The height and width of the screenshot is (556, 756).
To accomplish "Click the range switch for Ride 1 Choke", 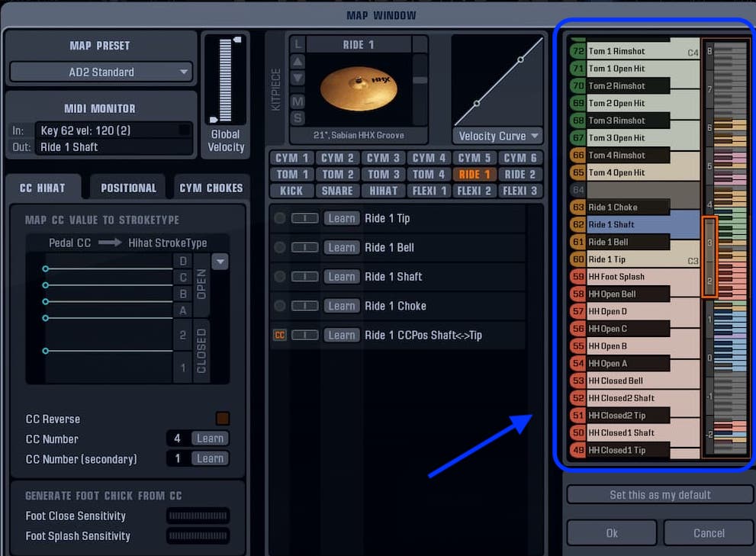I will (x=304, y=306).
